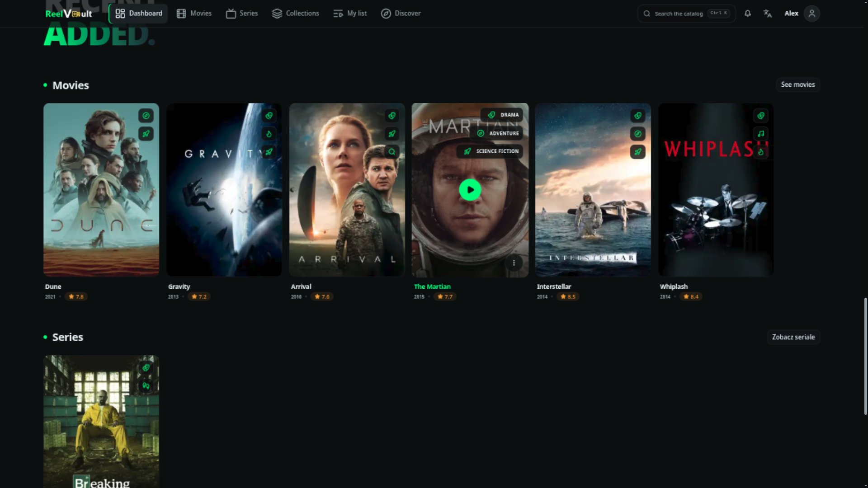Click the thriller flame badge on Gravity

269,134
